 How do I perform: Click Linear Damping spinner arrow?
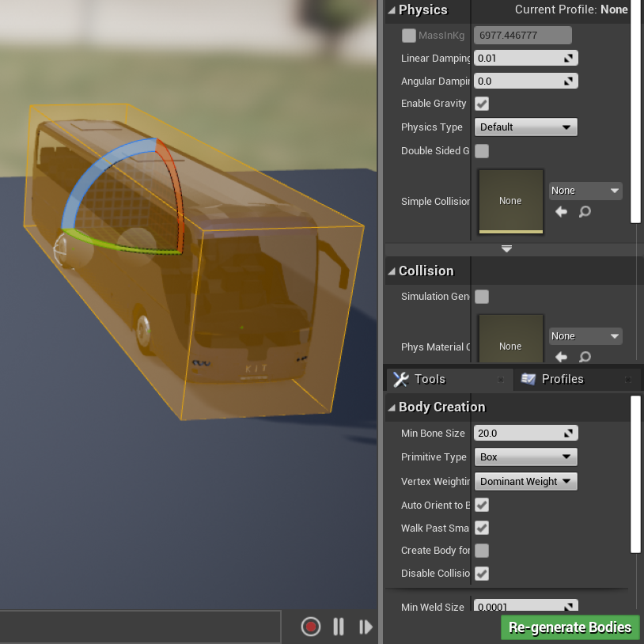(568, 59)
